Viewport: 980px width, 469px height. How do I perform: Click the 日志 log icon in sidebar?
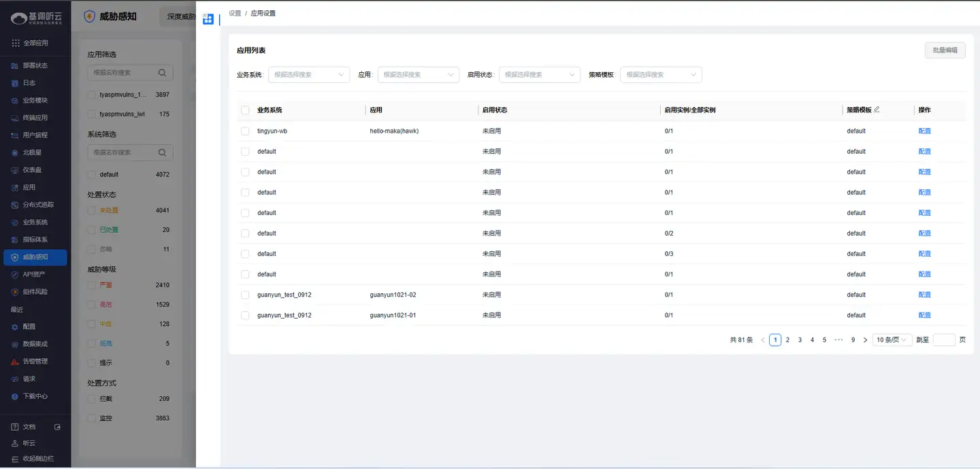pos(15,83)
